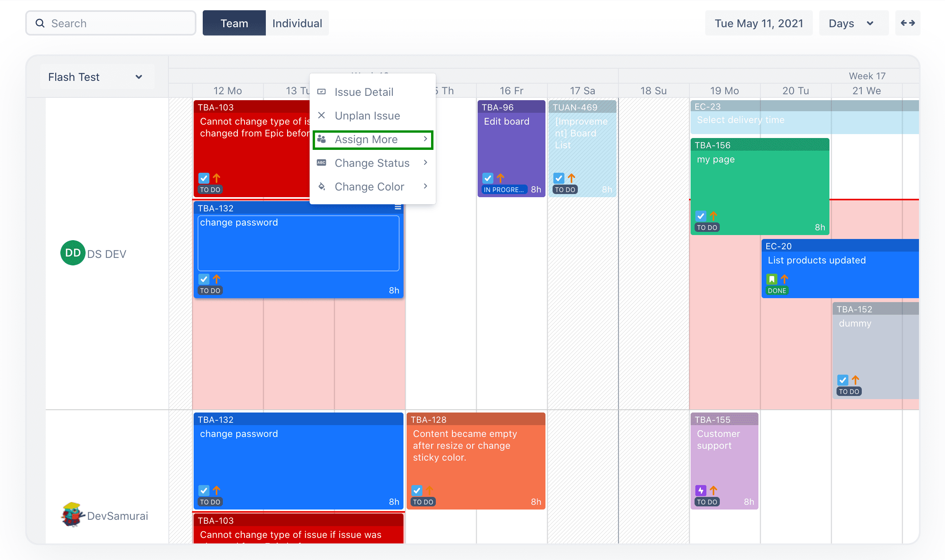Click the TBA-156 my page card title

pos(716,159)
